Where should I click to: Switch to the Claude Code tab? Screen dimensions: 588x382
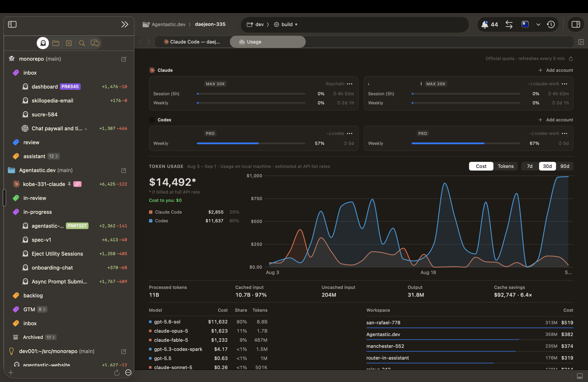(x=192, y=42)
